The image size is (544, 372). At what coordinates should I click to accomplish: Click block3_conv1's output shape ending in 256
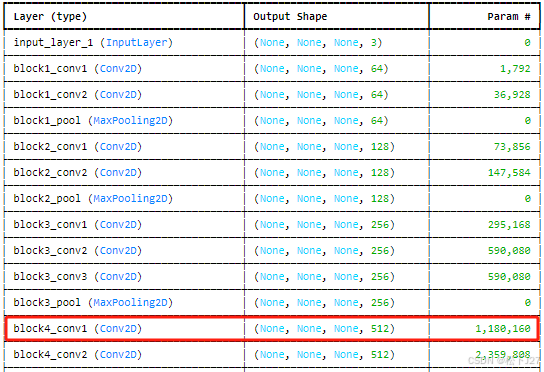click(x=324, y=225)
